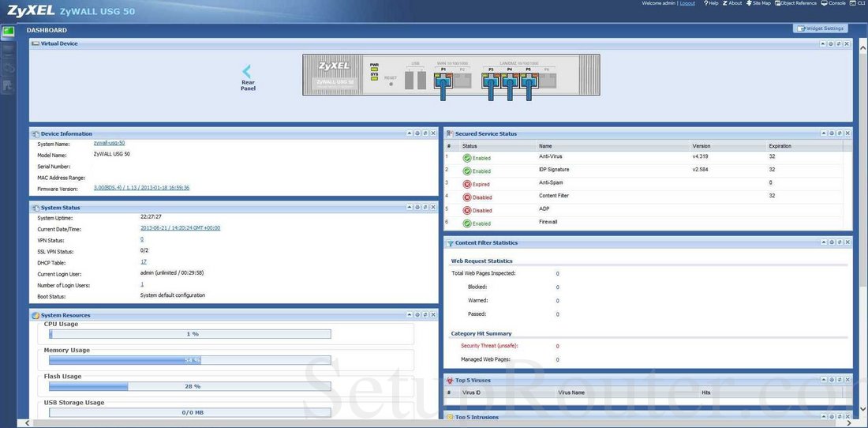
Task: Click the Flash Usage progress bar
Action: click(x=190, y=386)
